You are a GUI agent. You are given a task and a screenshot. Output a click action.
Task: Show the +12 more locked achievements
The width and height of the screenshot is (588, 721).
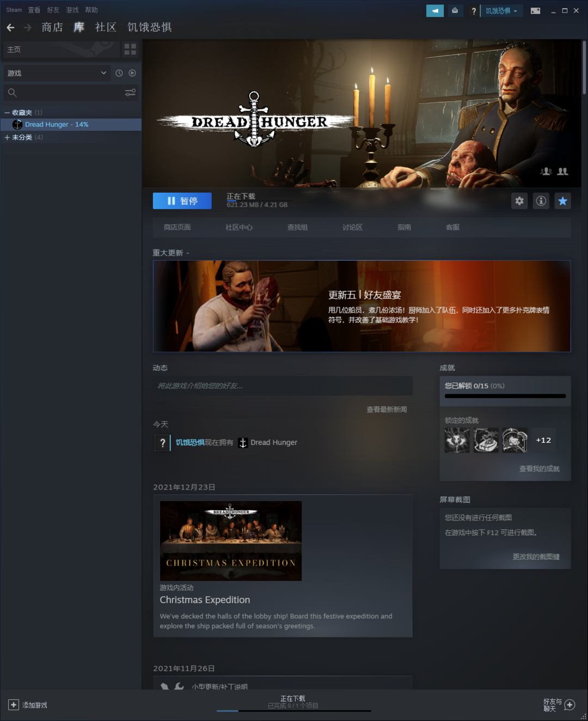click(x=543, y=440)
